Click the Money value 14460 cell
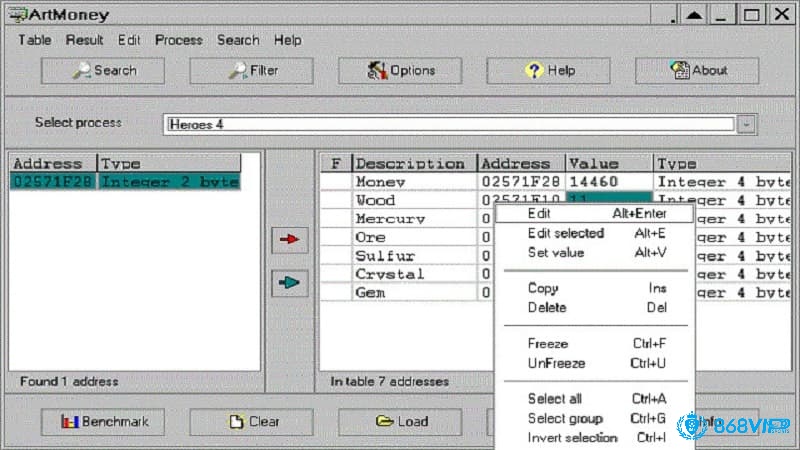 click(609, 182)
